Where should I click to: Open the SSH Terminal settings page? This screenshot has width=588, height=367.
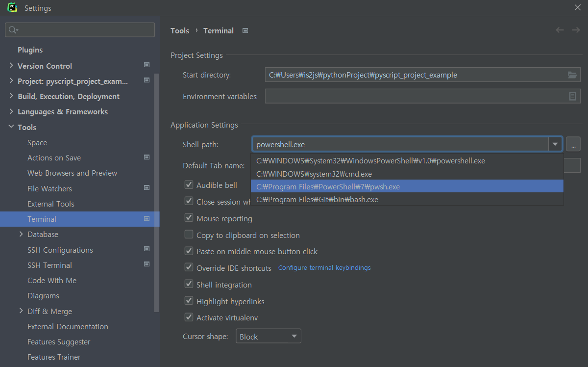49,265
